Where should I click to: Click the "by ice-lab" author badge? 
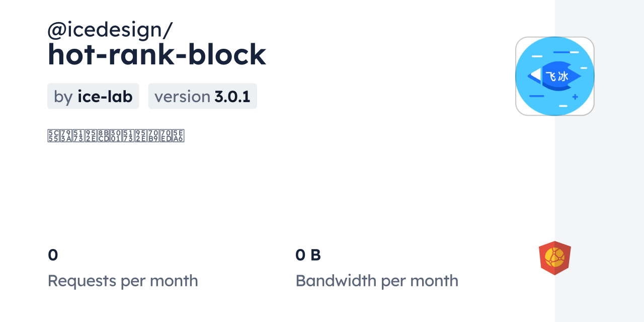coord(93,96)
